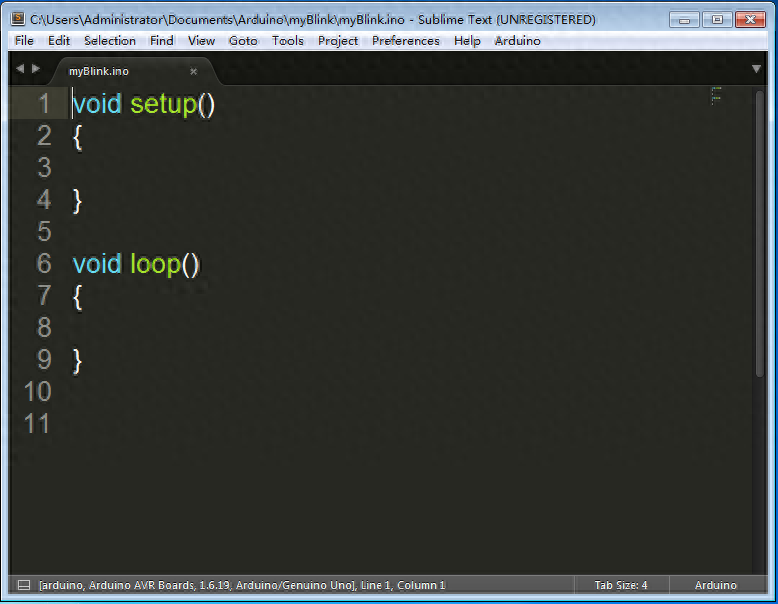
Task: Click the closing brace on line 4
Action: click(77, 201)
